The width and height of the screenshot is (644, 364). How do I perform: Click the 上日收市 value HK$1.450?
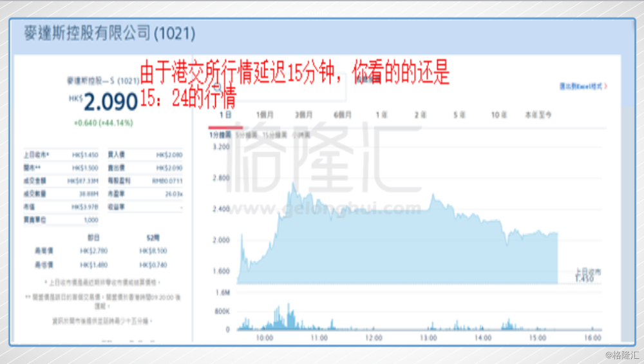pyautogui.click(x=85, y=155)
